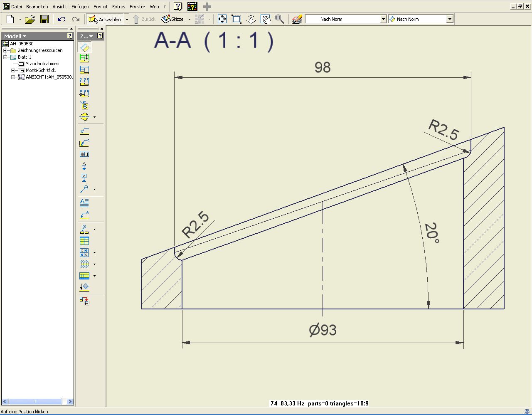Open the Datei menu

[x=16, y=7]
